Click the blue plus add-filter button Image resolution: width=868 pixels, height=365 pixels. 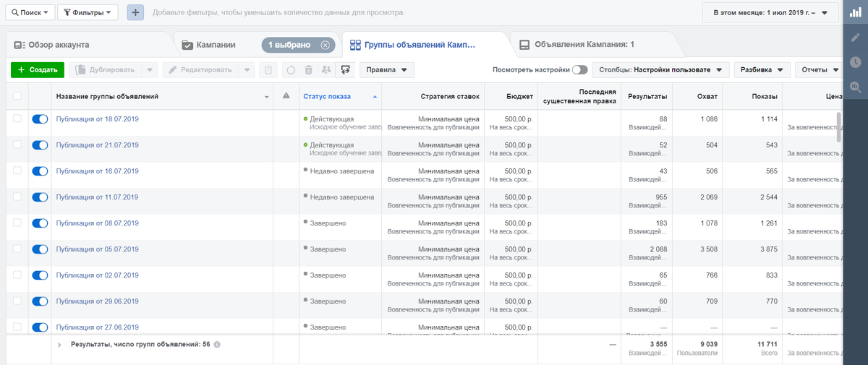[x=136, y=12]
